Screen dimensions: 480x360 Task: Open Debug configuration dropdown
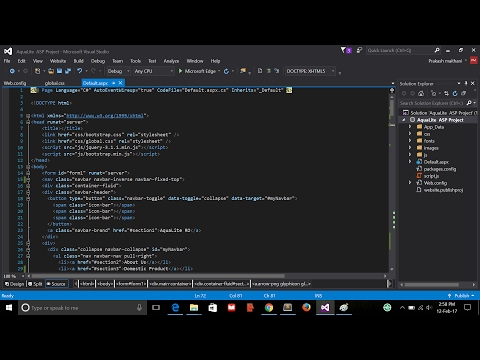(x=118, y=71)
